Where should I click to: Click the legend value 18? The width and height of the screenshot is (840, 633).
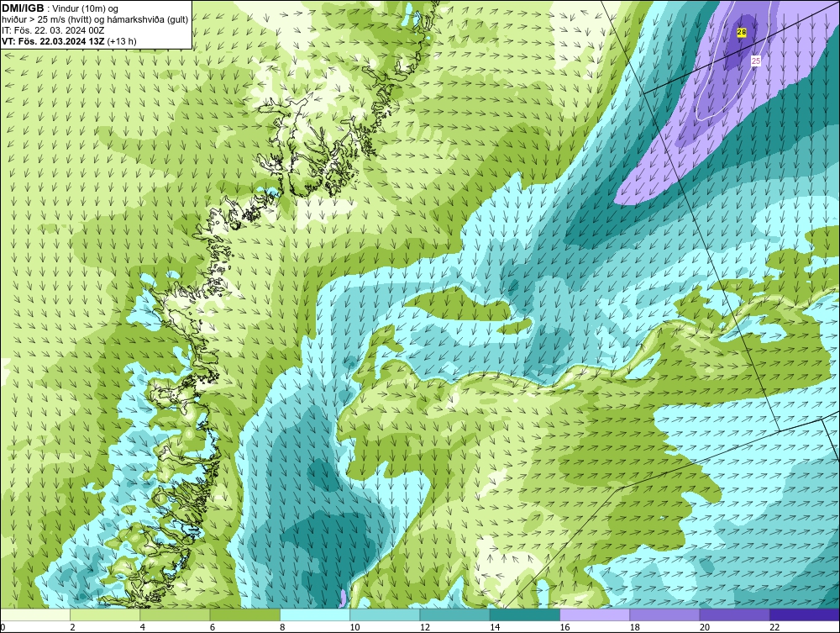(634, 628)
